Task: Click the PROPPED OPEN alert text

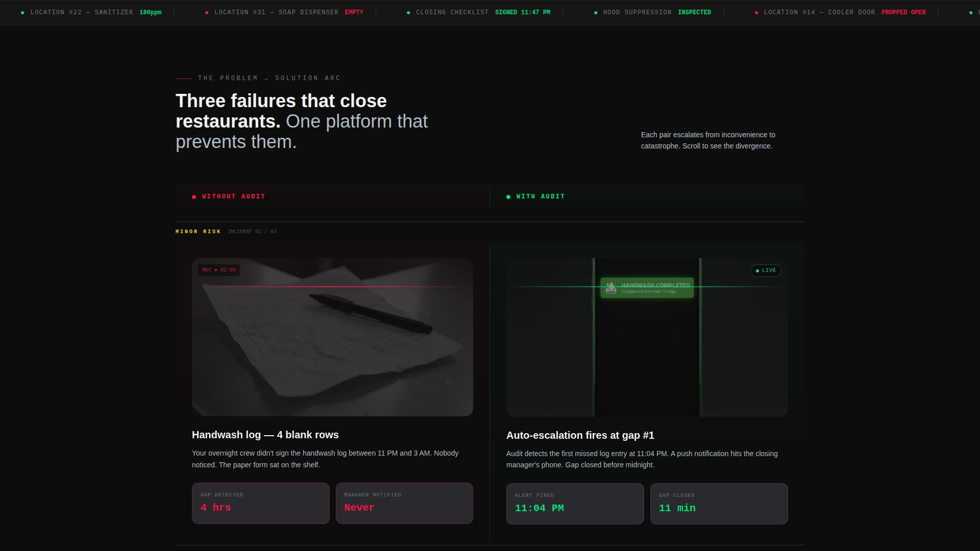Action: coord(903,12)
